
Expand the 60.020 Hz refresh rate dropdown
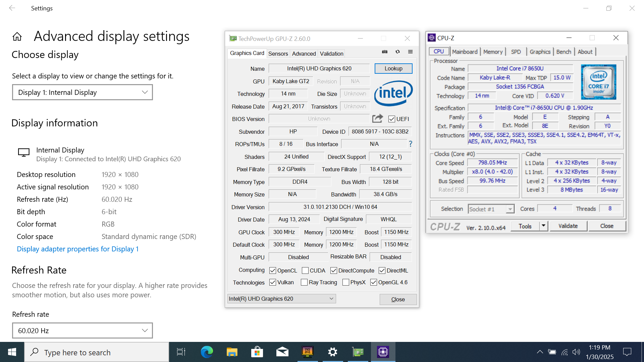coord(83,330)
